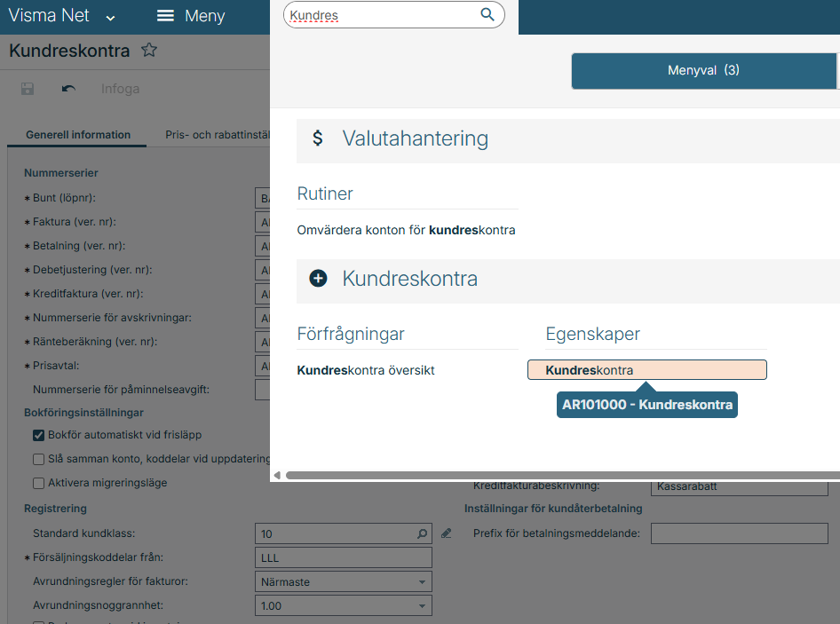Click the Kundreskontra section heading text

tap(410, 279)
